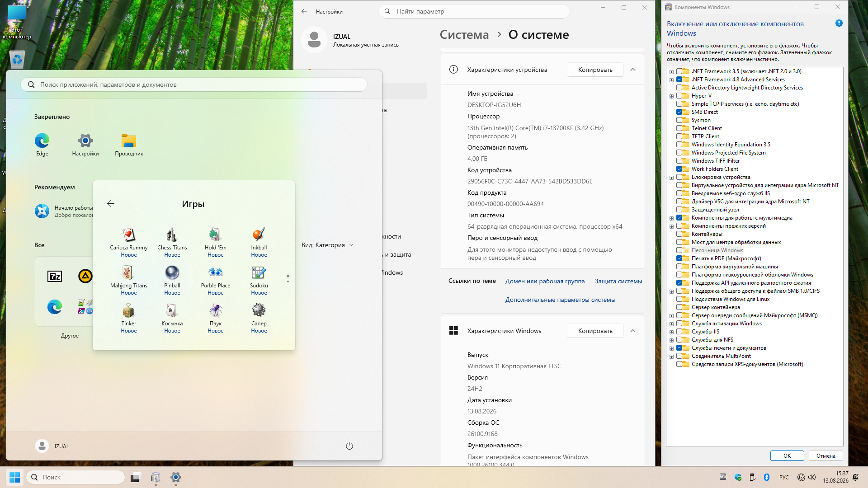Open pinned Настройки app
This screenshot has width=868, height=488.
[85, 145]
